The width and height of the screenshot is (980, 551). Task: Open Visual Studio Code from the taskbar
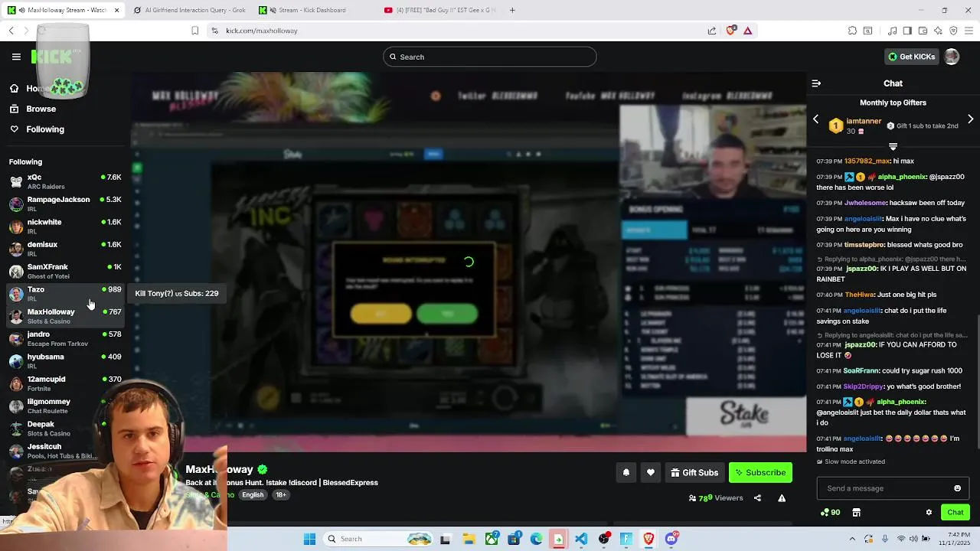tap(581, 539)
